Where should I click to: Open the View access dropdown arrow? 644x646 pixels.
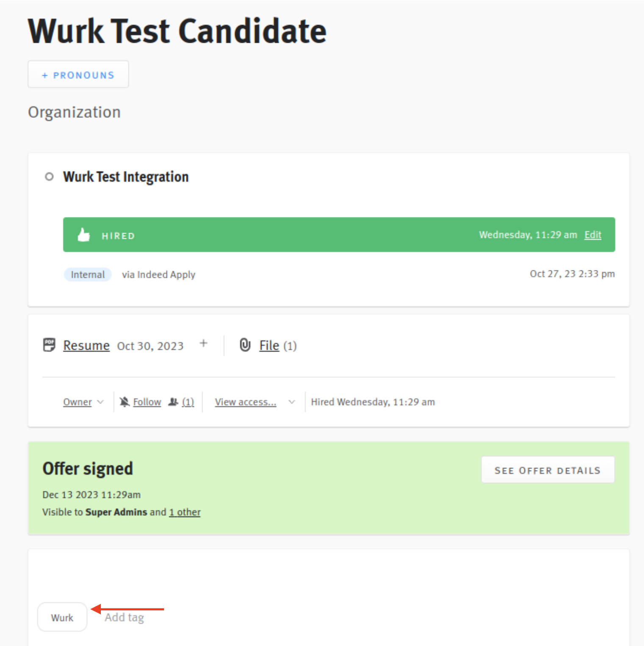pyautogui.click(x=291, y=402)
